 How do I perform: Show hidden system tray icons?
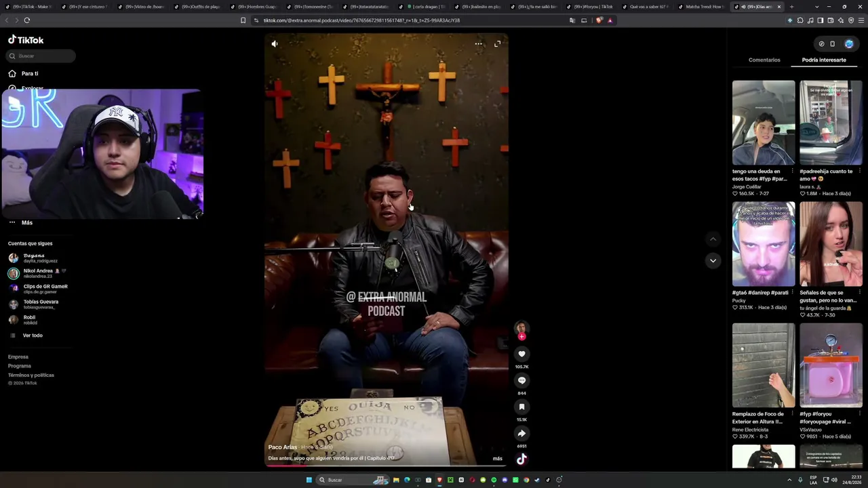pyautogui.click(x=789, y=480)
